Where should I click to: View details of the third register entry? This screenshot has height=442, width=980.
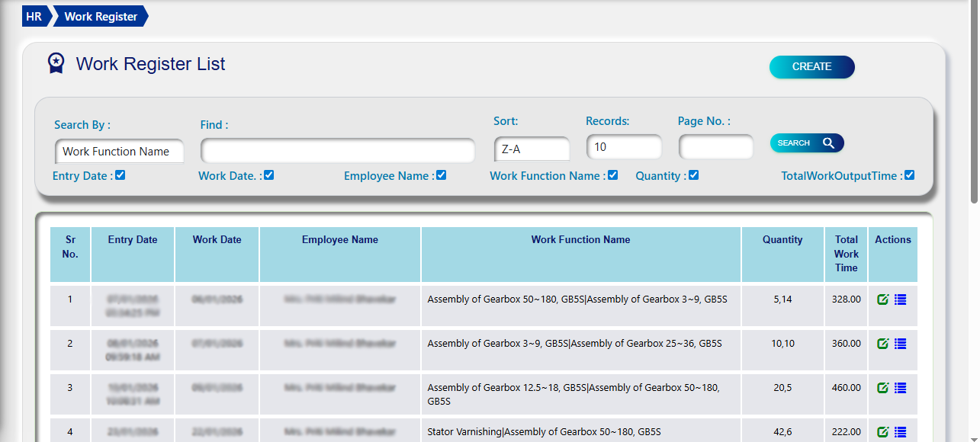[x=900, y=389]
